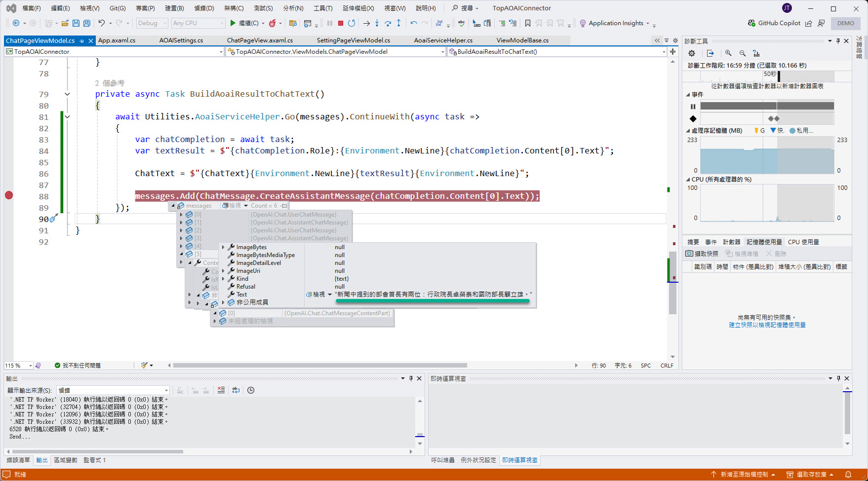Save current file with the disk icon

pos(76,23)
